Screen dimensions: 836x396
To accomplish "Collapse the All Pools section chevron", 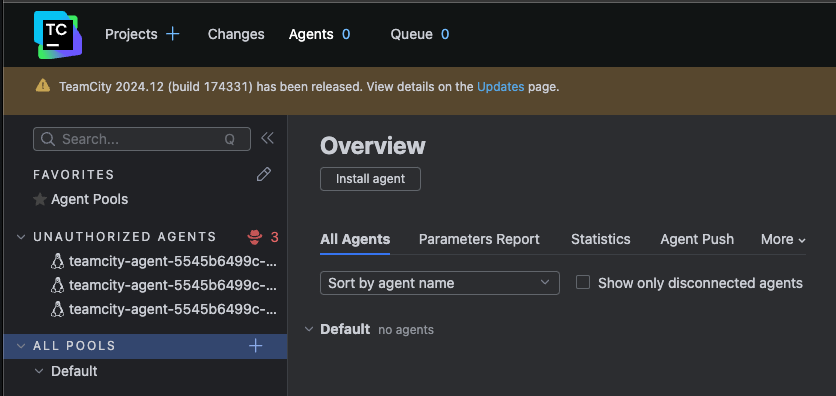I will pos(21,346).
